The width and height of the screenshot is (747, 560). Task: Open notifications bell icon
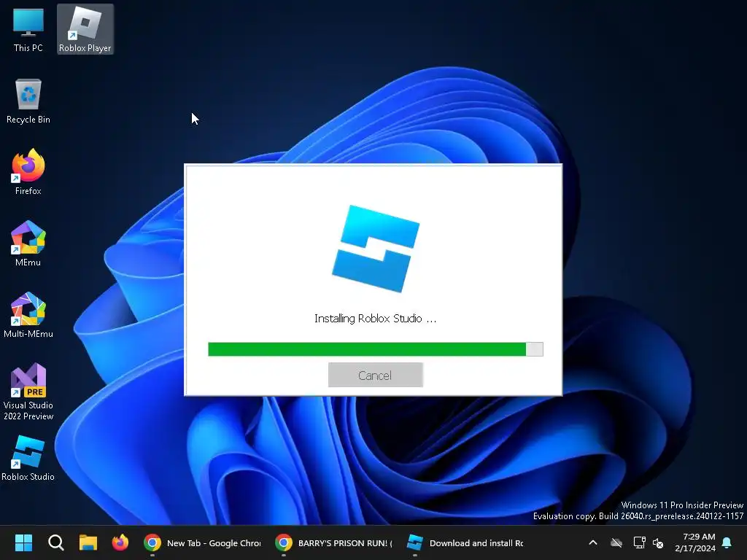point(727,542)
